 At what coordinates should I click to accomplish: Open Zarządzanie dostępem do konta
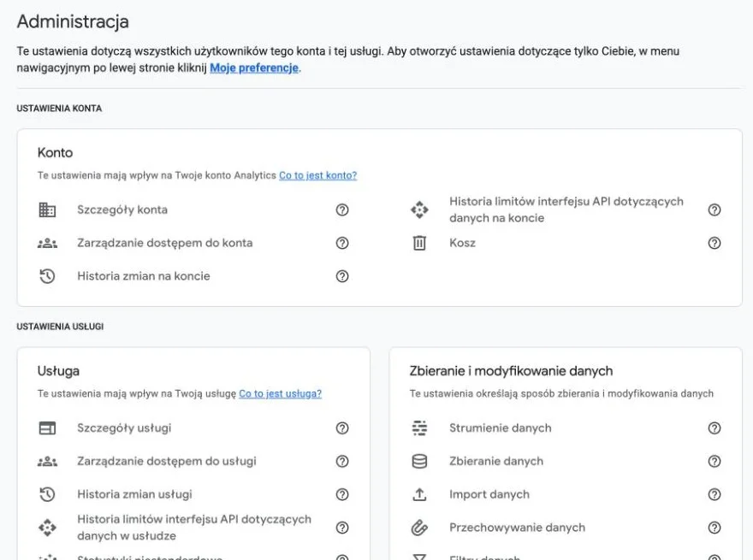tap(164, 243)
